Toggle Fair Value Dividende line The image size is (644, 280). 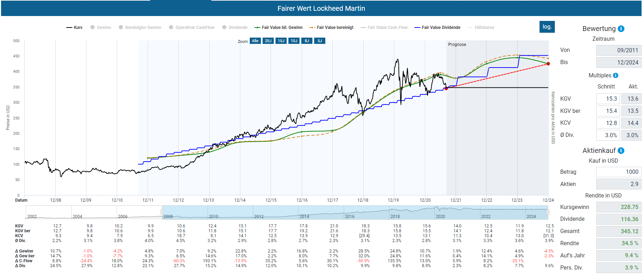click(437, 28)
